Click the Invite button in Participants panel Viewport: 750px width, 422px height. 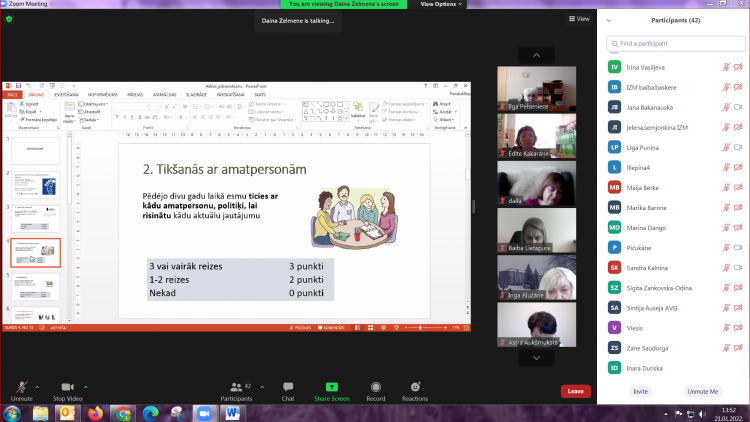640,392
